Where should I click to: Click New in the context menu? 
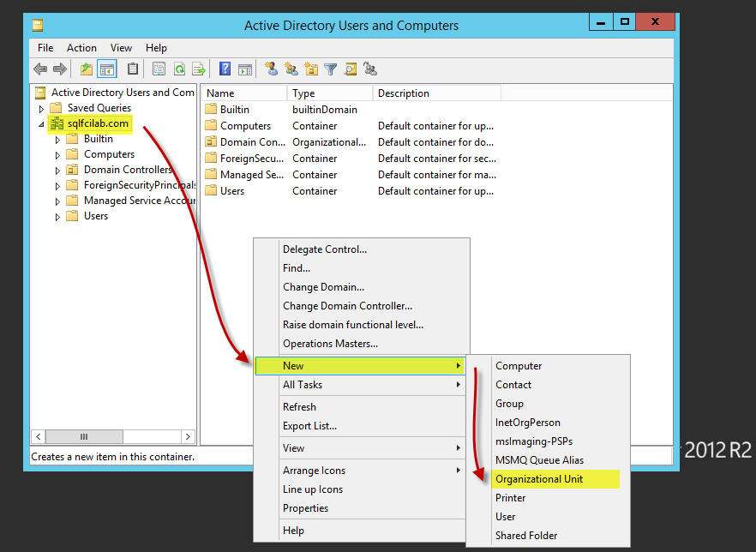(360, 365)
